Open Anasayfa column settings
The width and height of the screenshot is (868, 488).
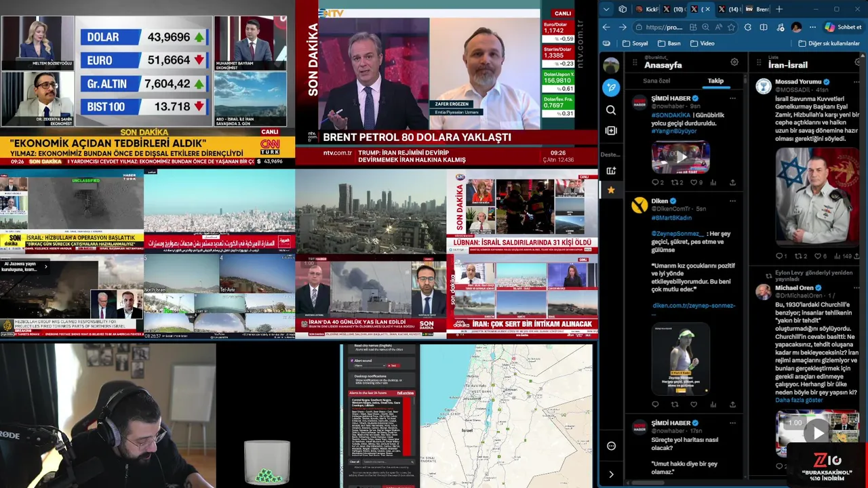(734, 62)
